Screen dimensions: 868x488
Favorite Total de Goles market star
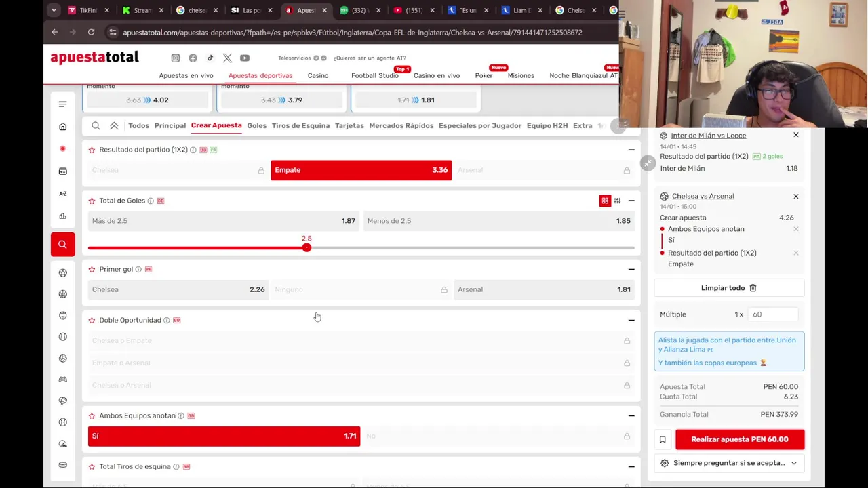92,201
